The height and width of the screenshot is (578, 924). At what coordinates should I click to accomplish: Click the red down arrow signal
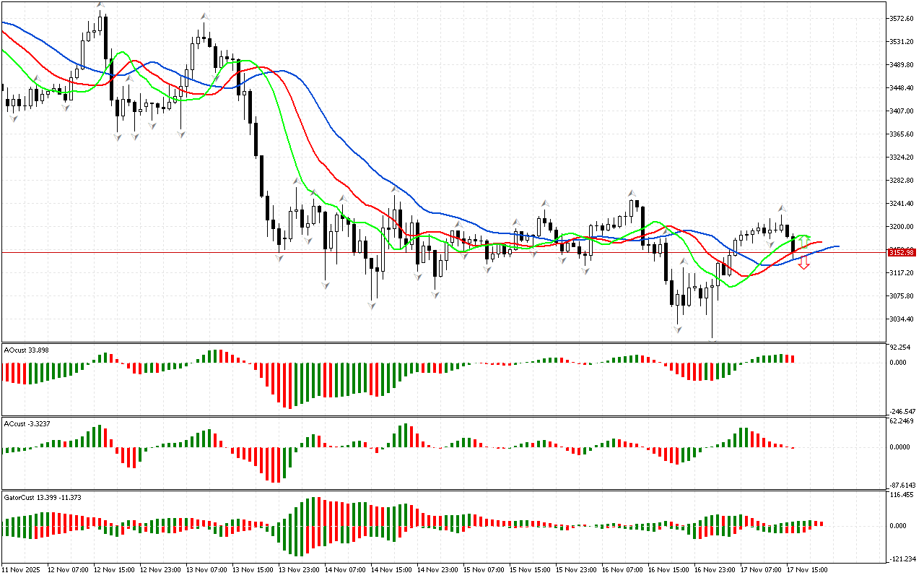(x=803, y=263)
